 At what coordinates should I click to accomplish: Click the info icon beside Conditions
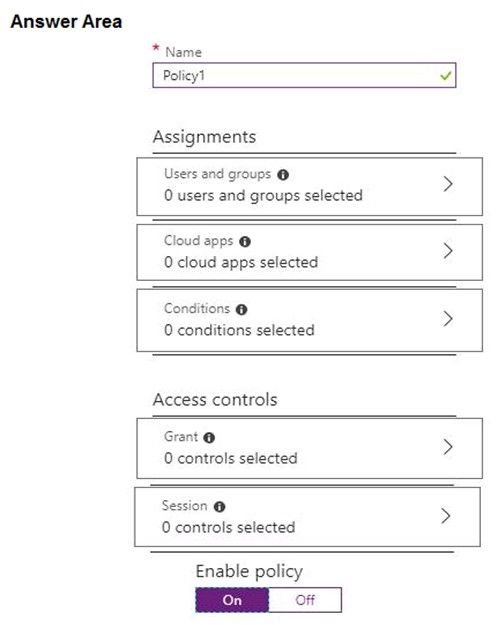coord(242,309)
